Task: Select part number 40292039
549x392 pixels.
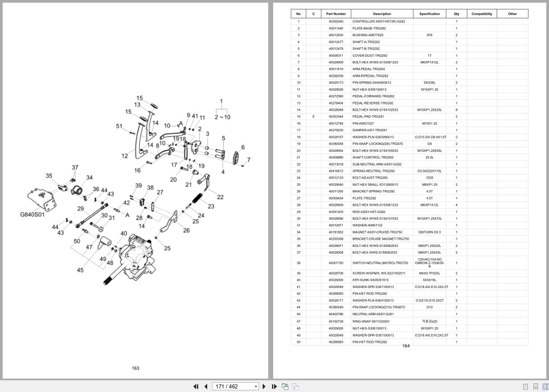Action: coord(336,76)
